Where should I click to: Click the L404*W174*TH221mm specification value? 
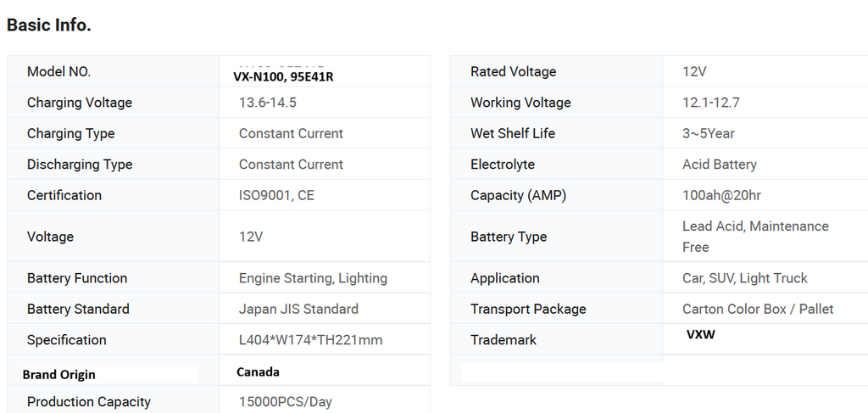pyautogui.click(x=310, y=340)
